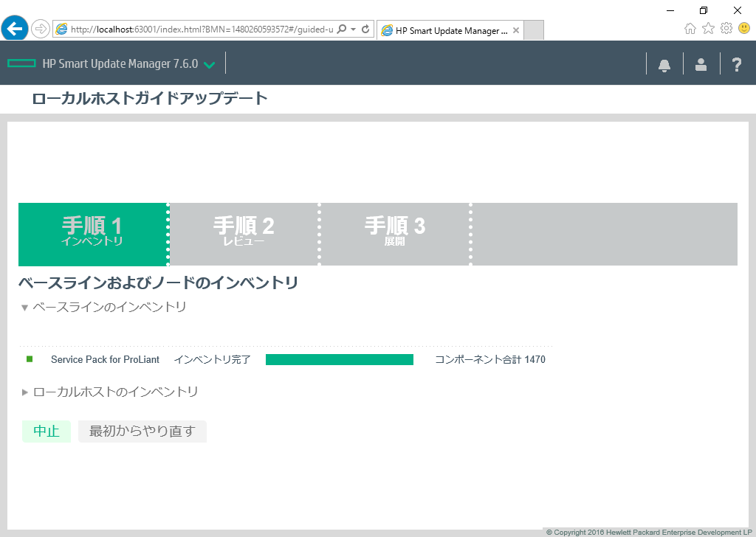Open the user session person icon
The image size is (756, 537).
coord(701,64)
